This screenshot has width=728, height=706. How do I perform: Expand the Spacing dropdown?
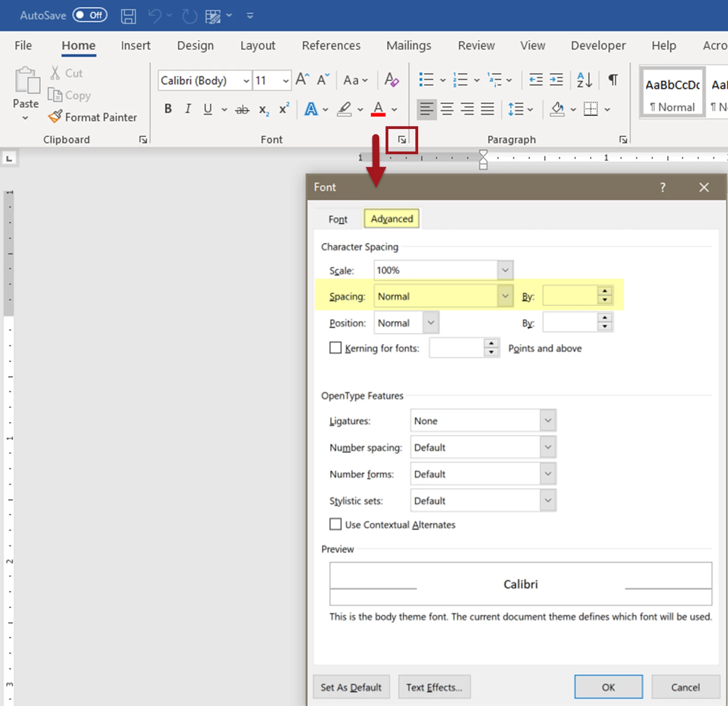tap(505, 296)
